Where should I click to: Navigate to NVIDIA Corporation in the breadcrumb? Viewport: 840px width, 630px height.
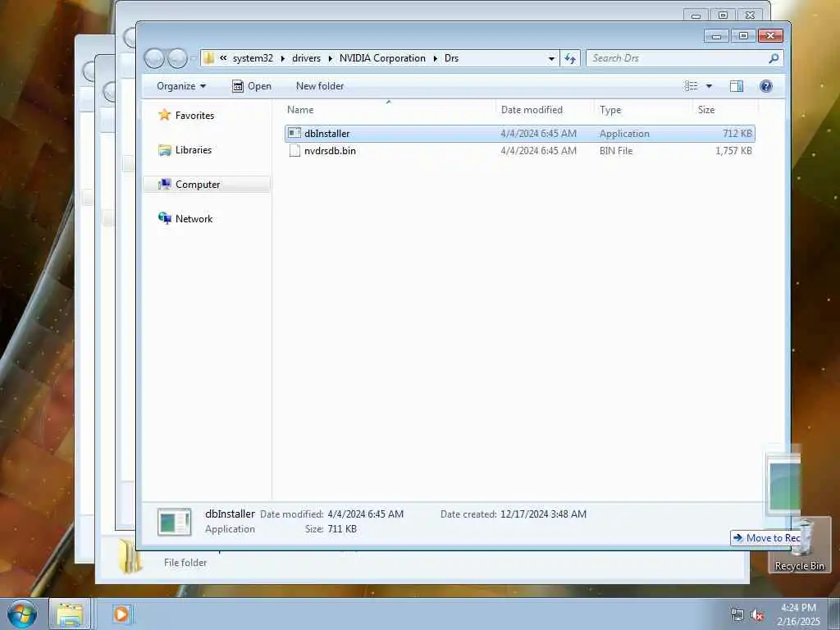(x=382, y=58)
